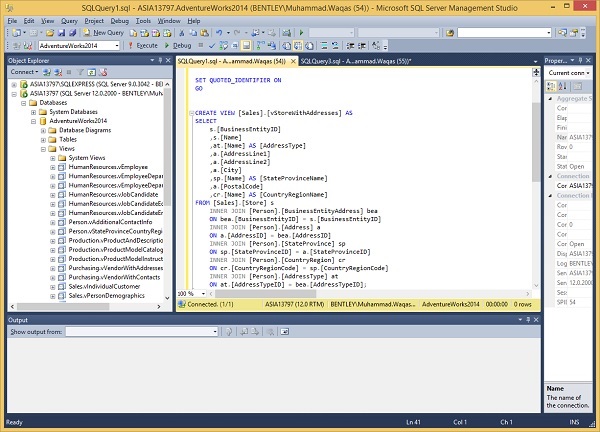
Task: Collapse the Views folder node
Action: (41, 148)
